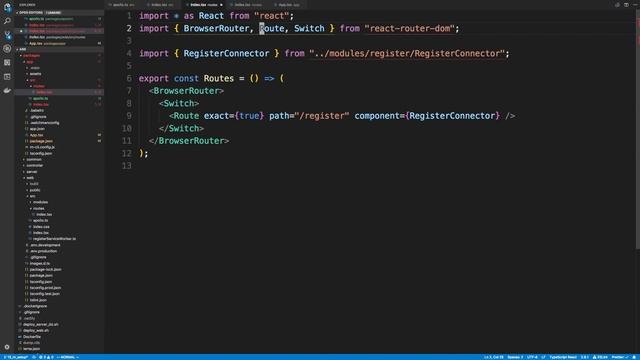This screenshot has height=360, width=640.
Task: Expand the build folder
Action: 34,184
